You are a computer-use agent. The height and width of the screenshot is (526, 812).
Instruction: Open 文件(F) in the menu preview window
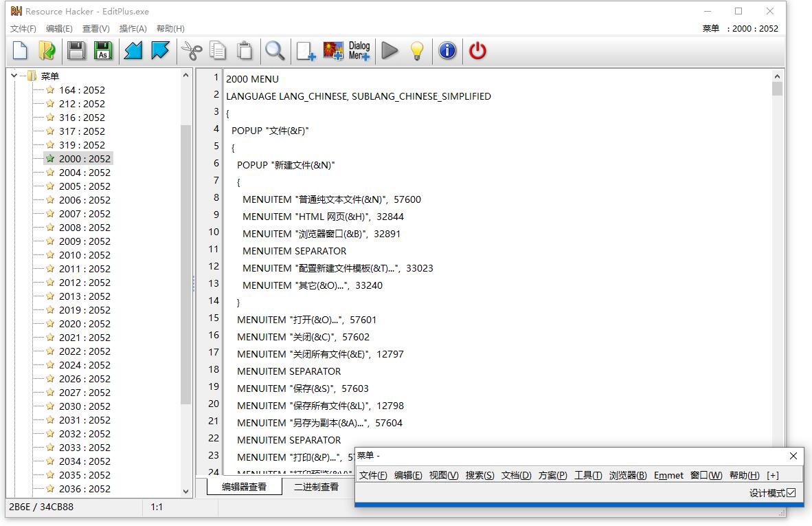[x=373, y=475]
